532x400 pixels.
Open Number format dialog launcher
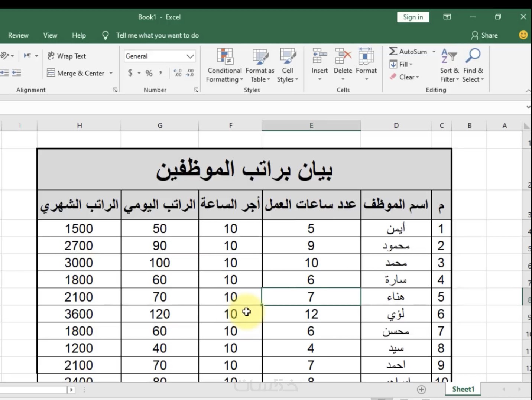(x=196, y=90)
